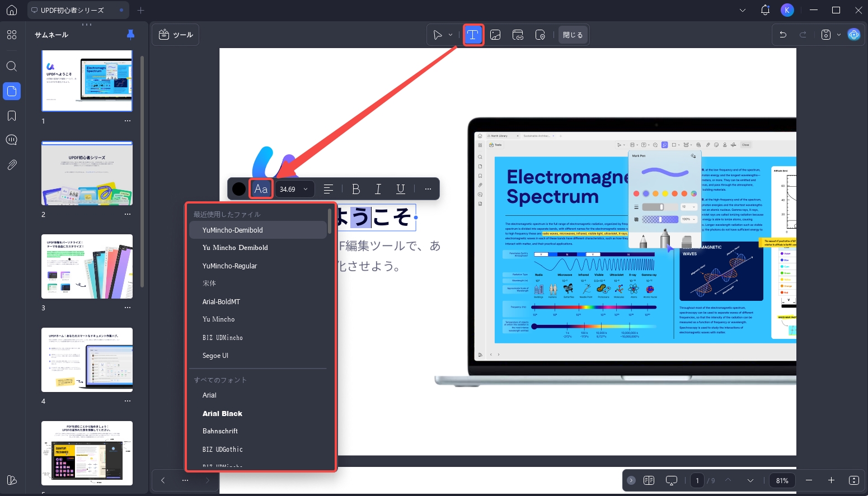Open the Aa font selector button
Screen dimensions: 868x496
261,189
